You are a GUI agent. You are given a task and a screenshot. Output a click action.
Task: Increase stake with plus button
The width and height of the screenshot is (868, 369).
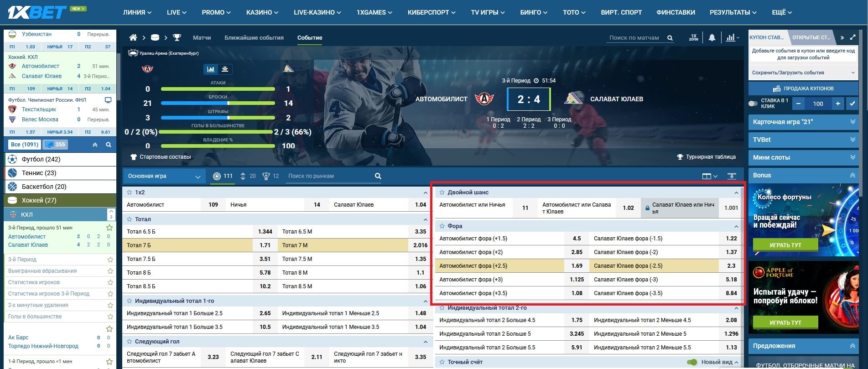837,104
